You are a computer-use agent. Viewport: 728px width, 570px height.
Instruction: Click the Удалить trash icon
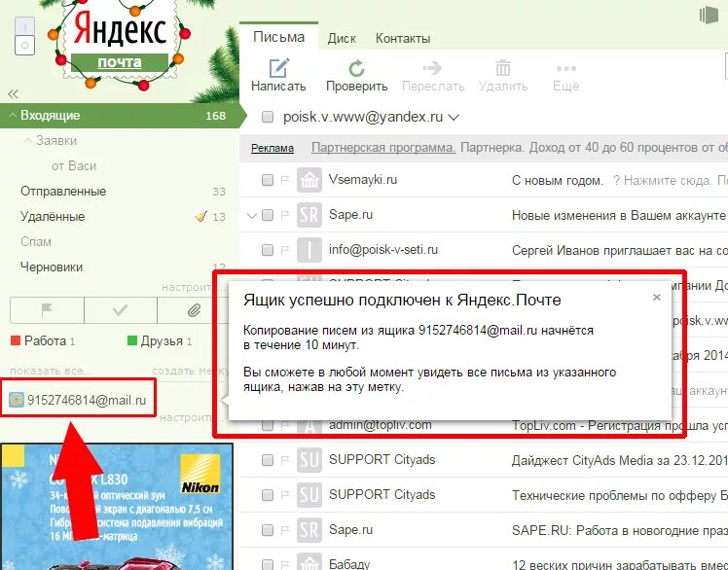pyautogui.click(x=503, y=68)
